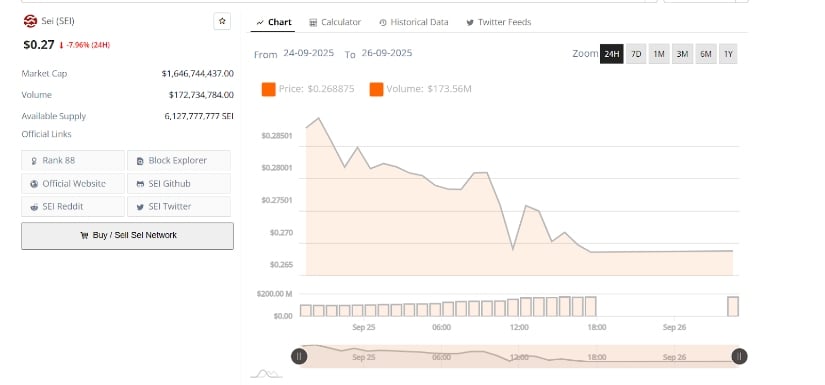Click Buy / Sell Sei Network button

click(x=127, y=236)
